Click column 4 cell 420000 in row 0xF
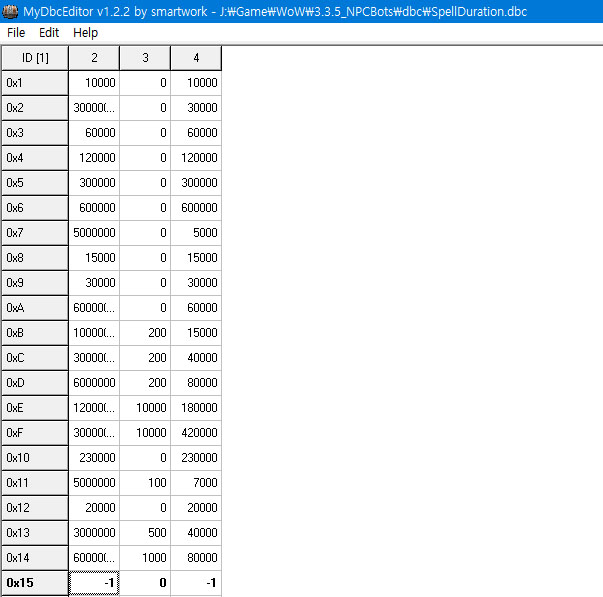 196,433
